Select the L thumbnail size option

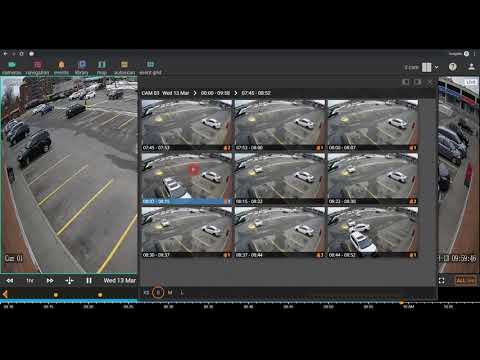(182, 293)
